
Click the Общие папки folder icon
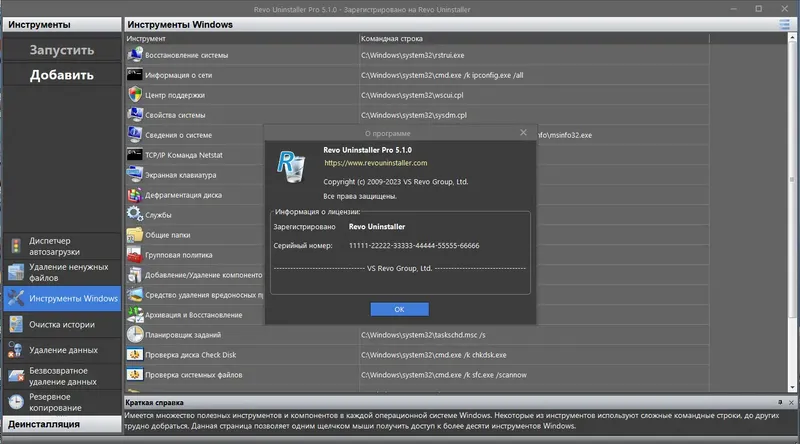[135, 234]
